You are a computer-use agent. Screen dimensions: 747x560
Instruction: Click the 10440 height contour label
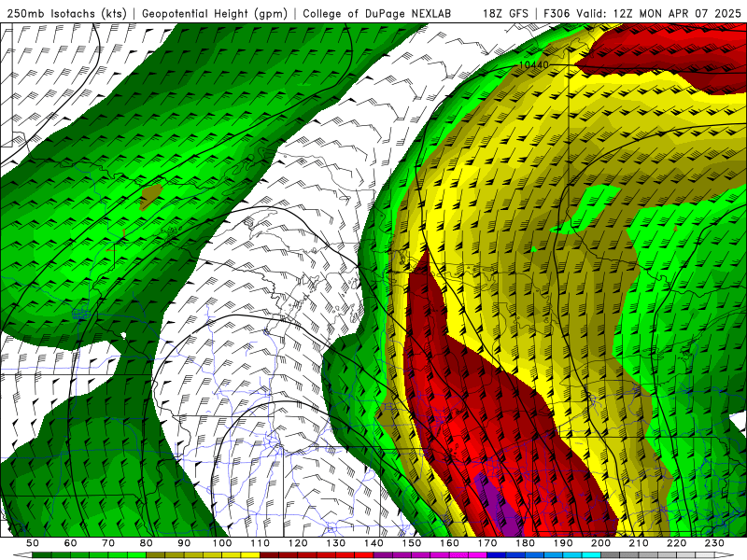click(533, 64)
